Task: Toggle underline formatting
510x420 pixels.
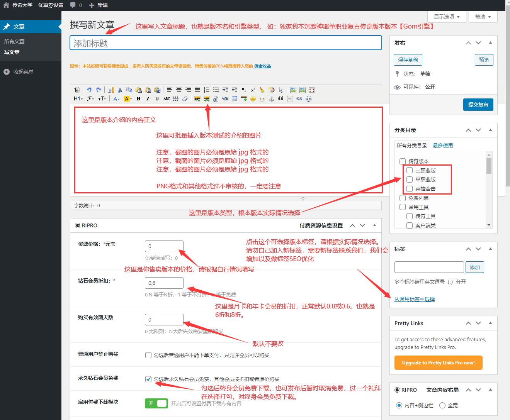Action: click(157, 99)
